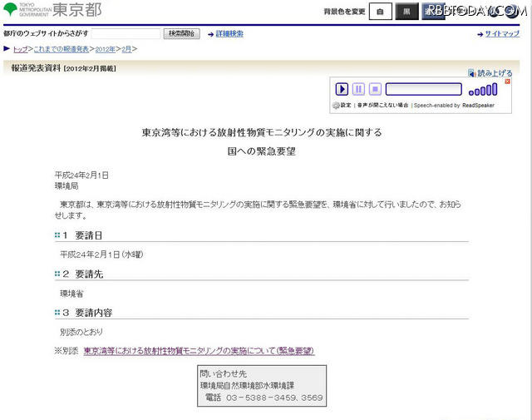Click the ReadSpeaker pause button
The width and height of the screenshot is (532, 420).
click(x=358, y=89)
